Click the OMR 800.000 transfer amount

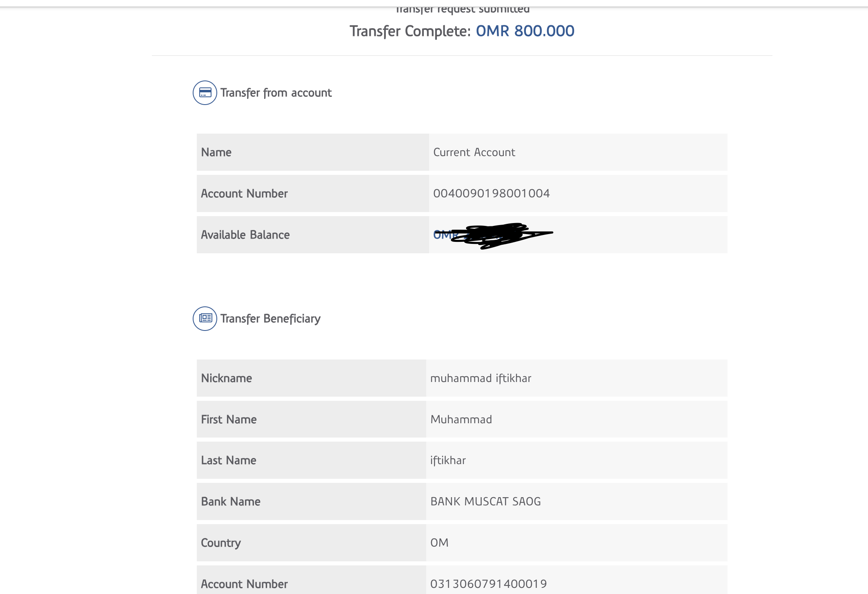pos(525,31)
